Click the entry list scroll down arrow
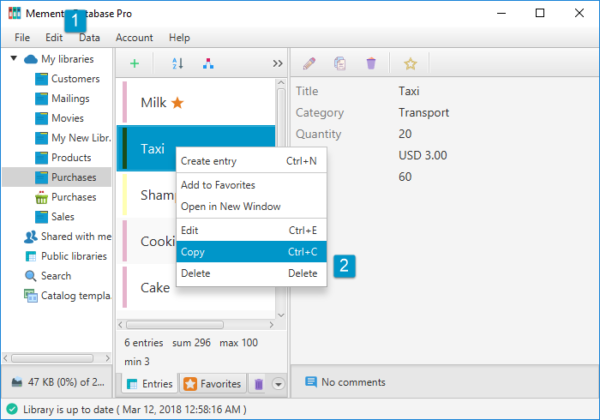600x420 pixels. click(281, 315)
